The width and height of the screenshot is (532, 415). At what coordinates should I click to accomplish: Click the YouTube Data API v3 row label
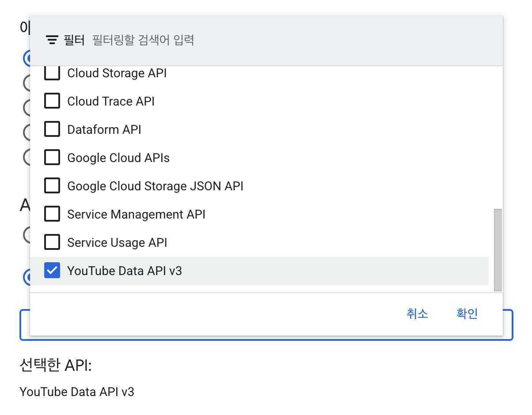(x=125, y=271)
